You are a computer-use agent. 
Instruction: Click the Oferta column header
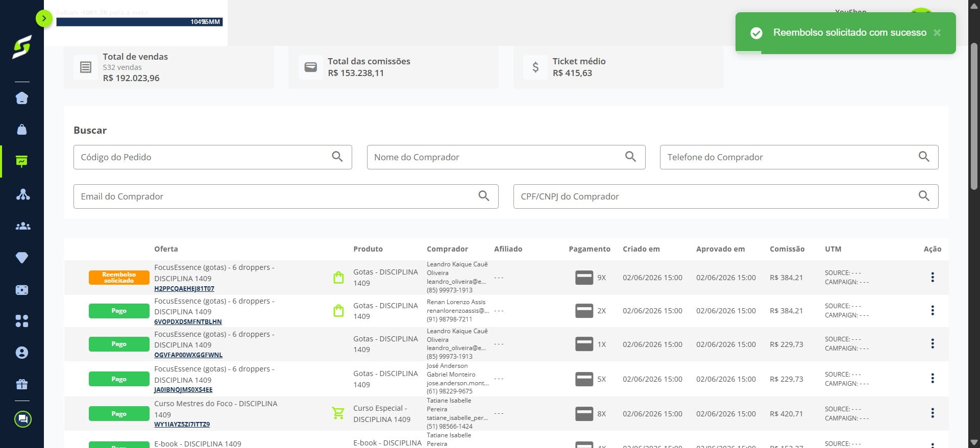pyautogui.click(x=166, y=249)
